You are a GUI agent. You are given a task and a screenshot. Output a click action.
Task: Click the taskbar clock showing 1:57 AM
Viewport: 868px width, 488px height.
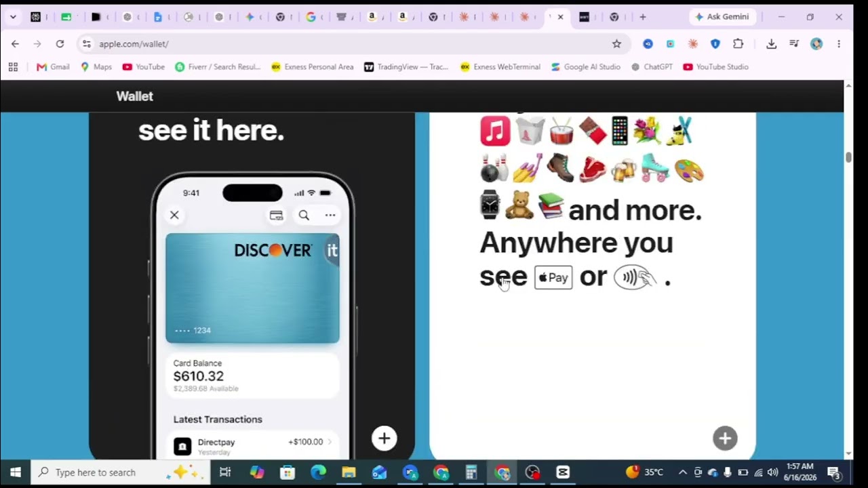tap(800, 472)
